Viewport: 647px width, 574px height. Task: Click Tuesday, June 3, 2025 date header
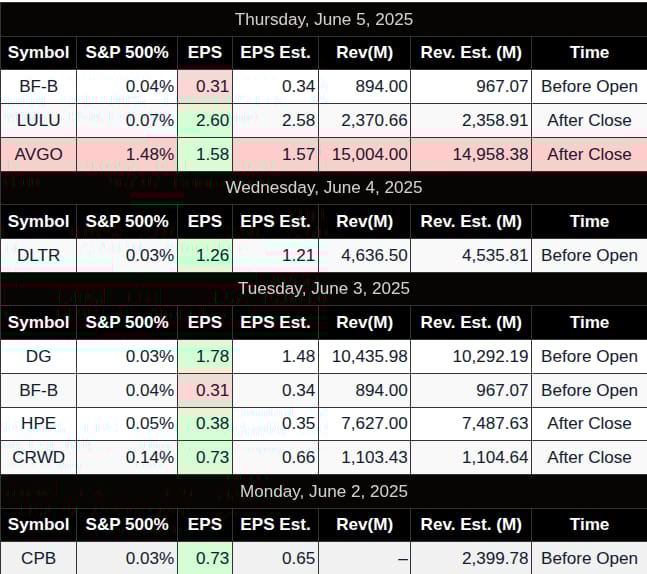(324, 288)
